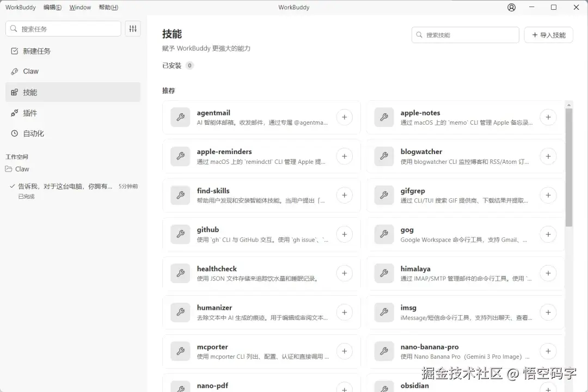Enable the nano-banana-pro skill
Image resolution: width=588 pixels, height=392 pixels.
click(548, 351)
